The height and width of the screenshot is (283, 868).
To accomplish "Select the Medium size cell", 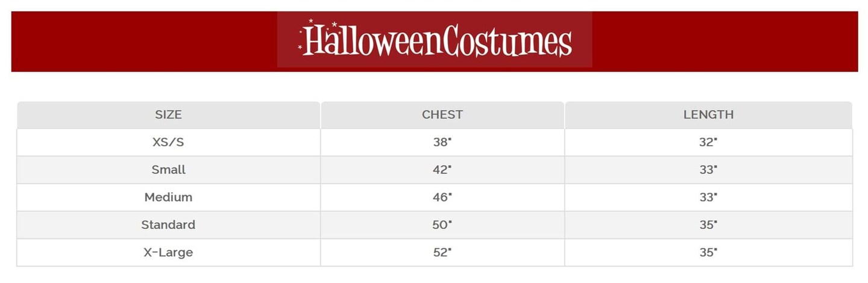I will 168,197.
